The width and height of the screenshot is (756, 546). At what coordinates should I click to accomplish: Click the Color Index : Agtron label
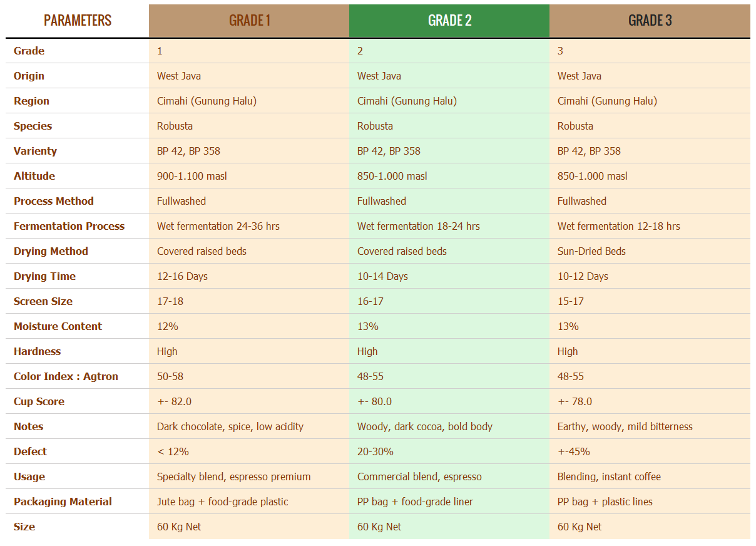[x=66, y=376]
